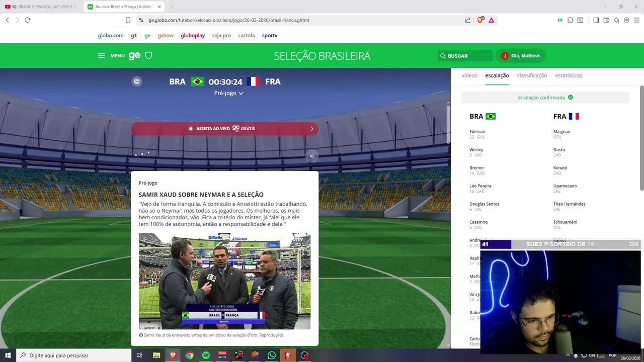Viewport: 644px width, 362px height.
Task: Click the ge logo in the green header
Action: tap(134, 56)
